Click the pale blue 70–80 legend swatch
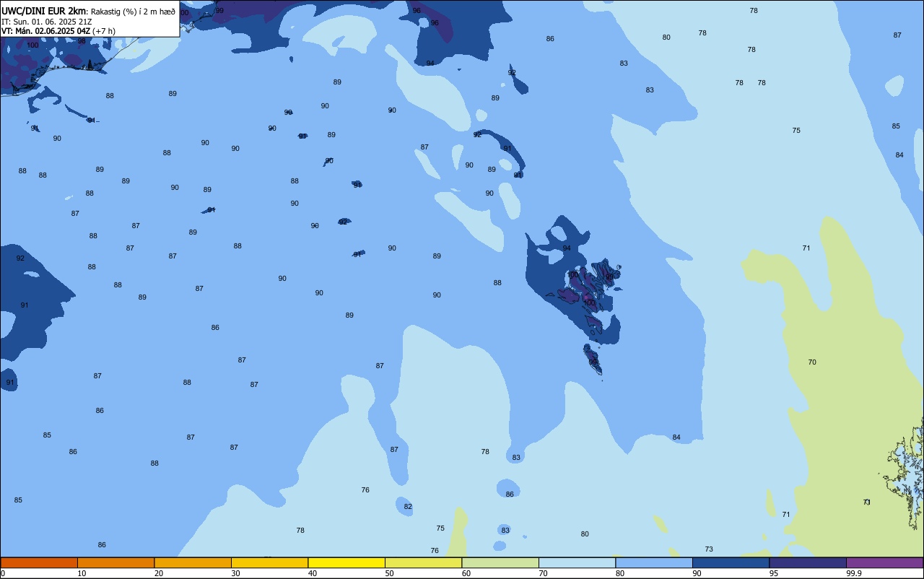The height and width of the screenshot is (579, 924). [x=577, y=562]
